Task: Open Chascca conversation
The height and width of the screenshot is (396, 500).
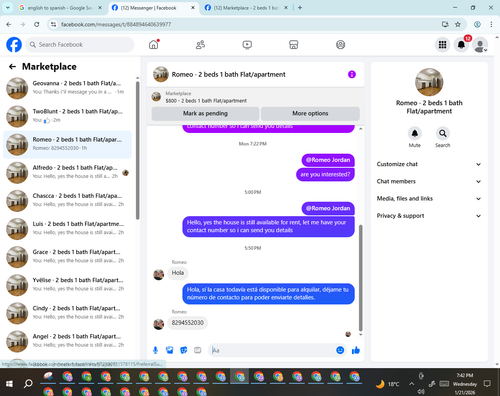Action: click(67, 201)
